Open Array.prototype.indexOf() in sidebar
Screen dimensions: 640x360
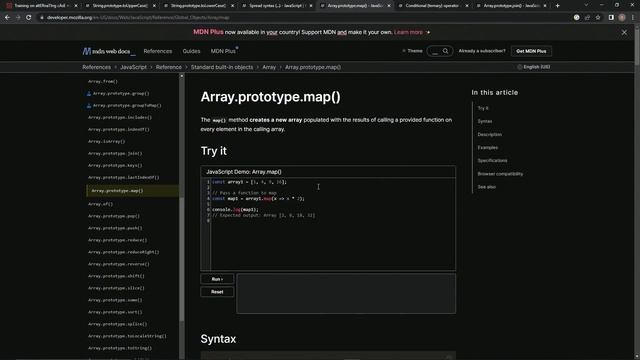tap(118, 129)
